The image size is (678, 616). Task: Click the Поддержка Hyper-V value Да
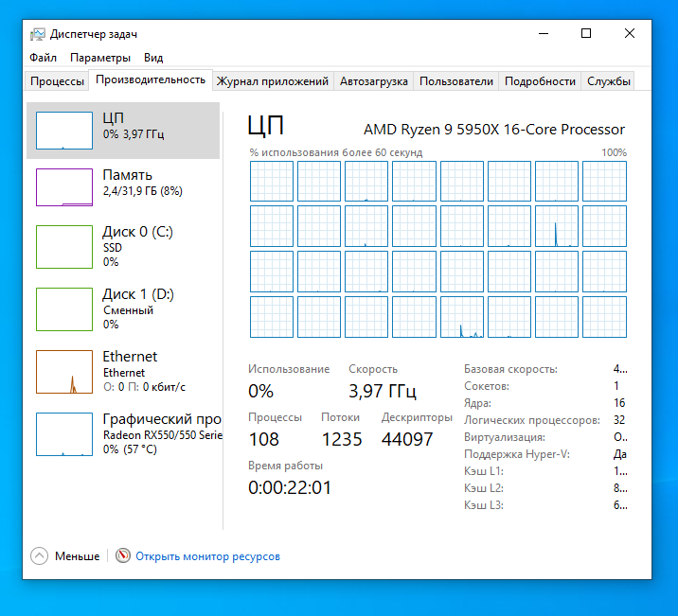coord(619,454)
